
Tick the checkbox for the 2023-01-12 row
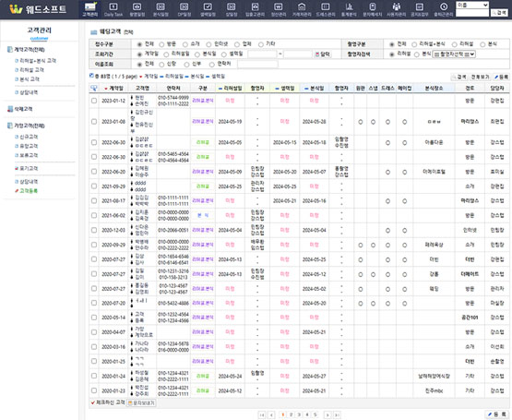(94, 101)
